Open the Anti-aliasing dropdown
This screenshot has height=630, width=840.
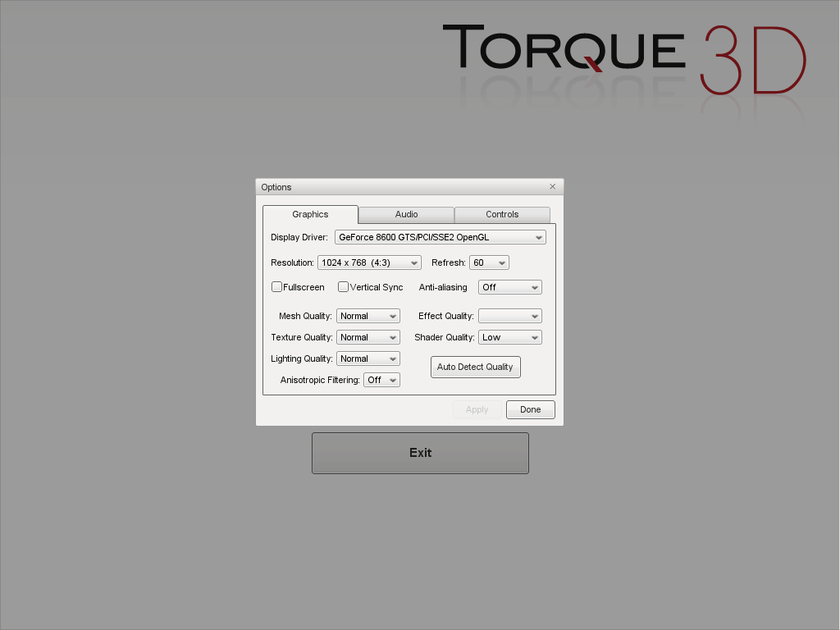509,288
